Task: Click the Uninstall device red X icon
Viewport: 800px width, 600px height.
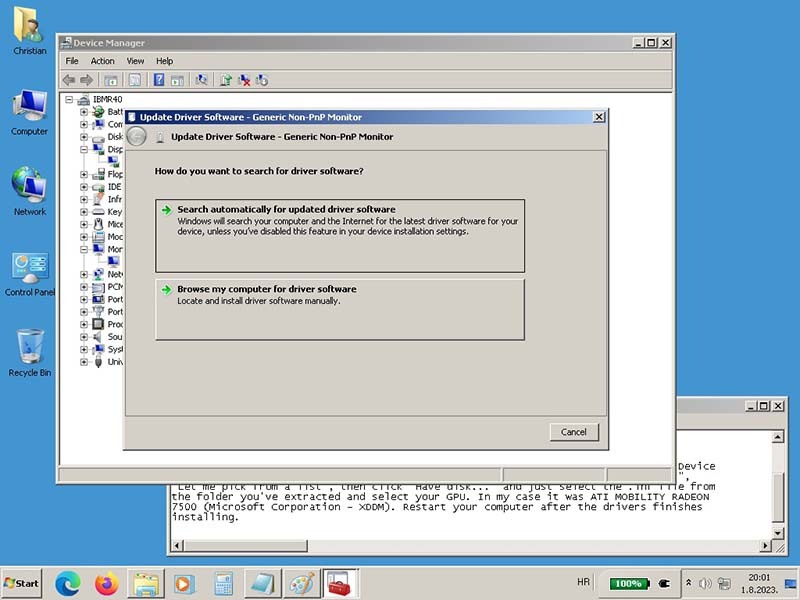Action: point(243,80)
